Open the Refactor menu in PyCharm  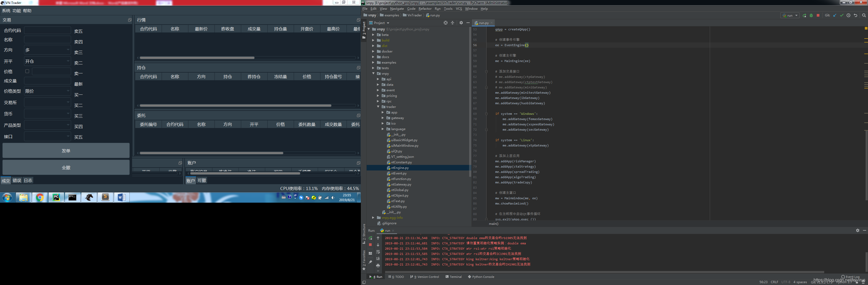(x=425, y=9)
